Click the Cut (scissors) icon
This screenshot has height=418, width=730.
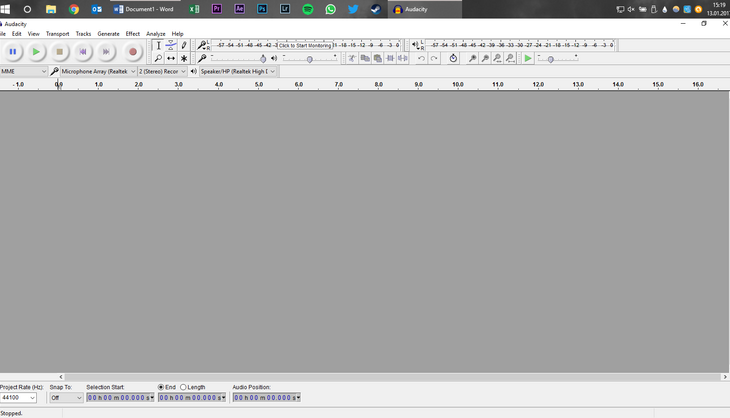[352, 58]
